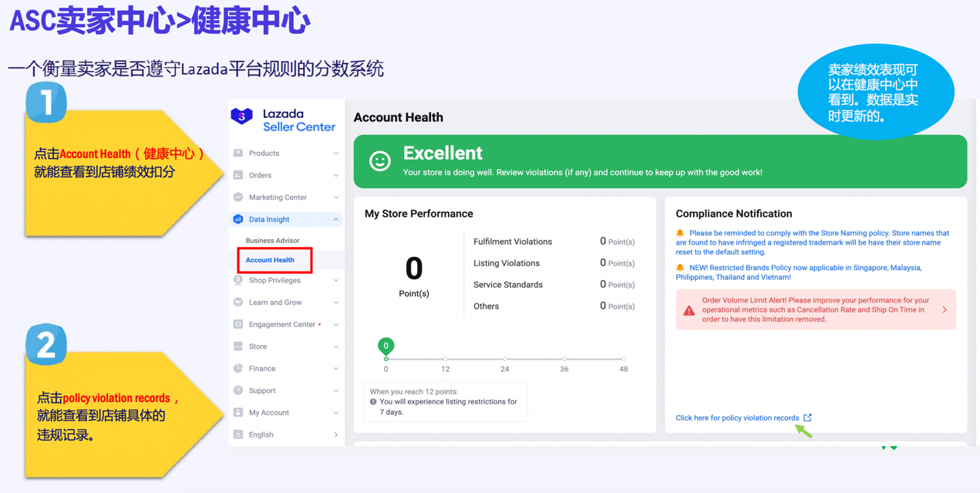Open policy violation records link
The height and width of the screenshot is (493, 980).
click(737, 418)
